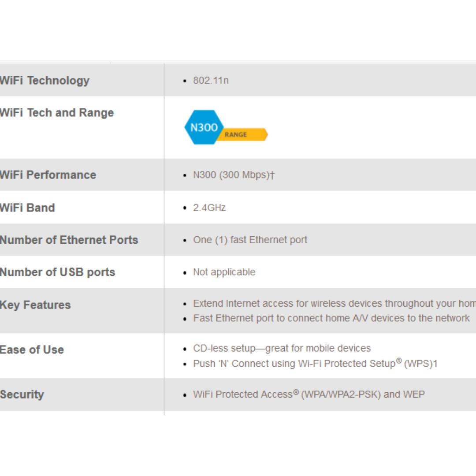Click the 2.4GHz band value
The height and width of the screenshot is (476, 476).
(x=209, y=208)
